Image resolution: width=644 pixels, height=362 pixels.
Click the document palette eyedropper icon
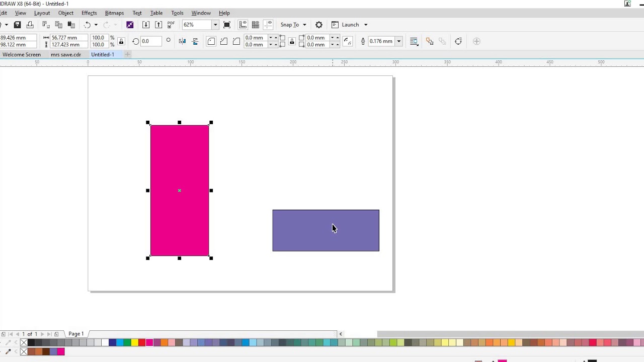(8, 352)
